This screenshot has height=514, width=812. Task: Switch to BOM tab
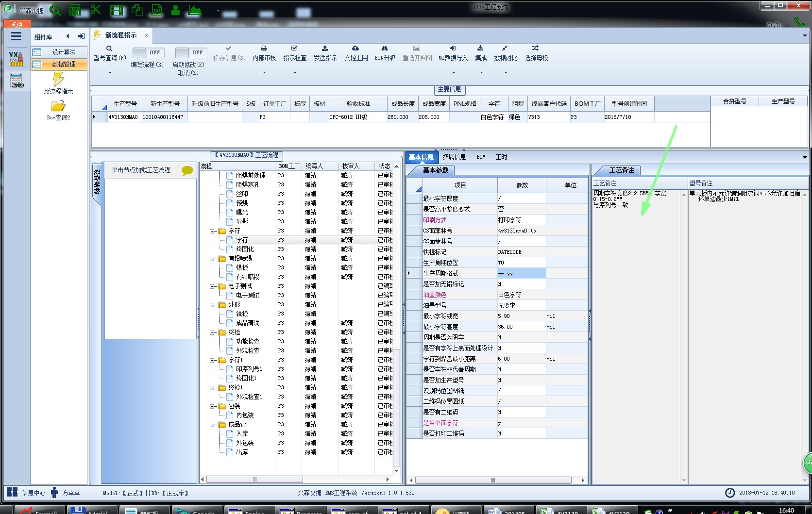(x=481, y=157)
